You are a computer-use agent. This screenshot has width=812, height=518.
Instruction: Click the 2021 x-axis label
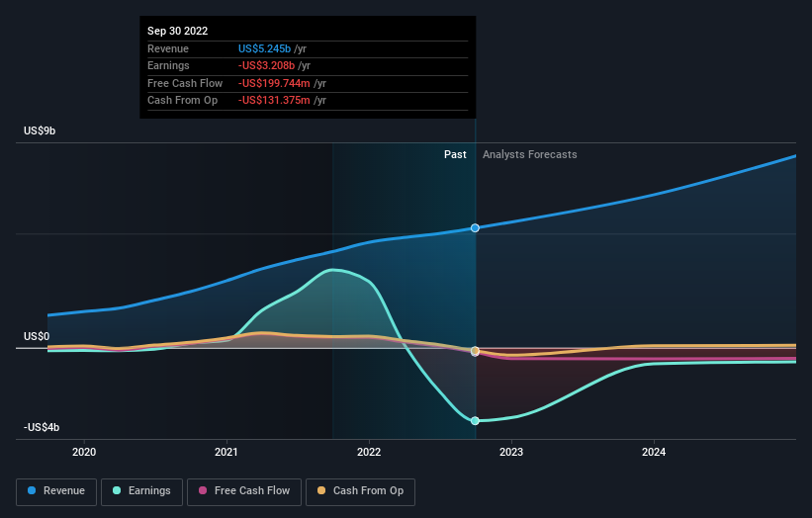click(226, 453)
